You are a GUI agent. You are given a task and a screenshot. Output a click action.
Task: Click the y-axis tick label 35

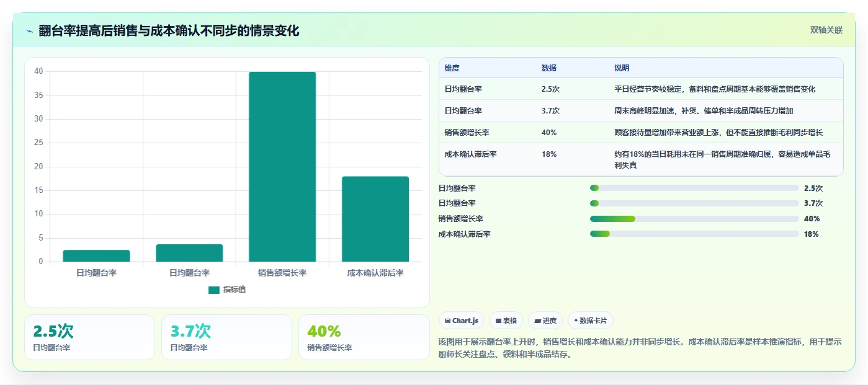(x=38, y=95)
